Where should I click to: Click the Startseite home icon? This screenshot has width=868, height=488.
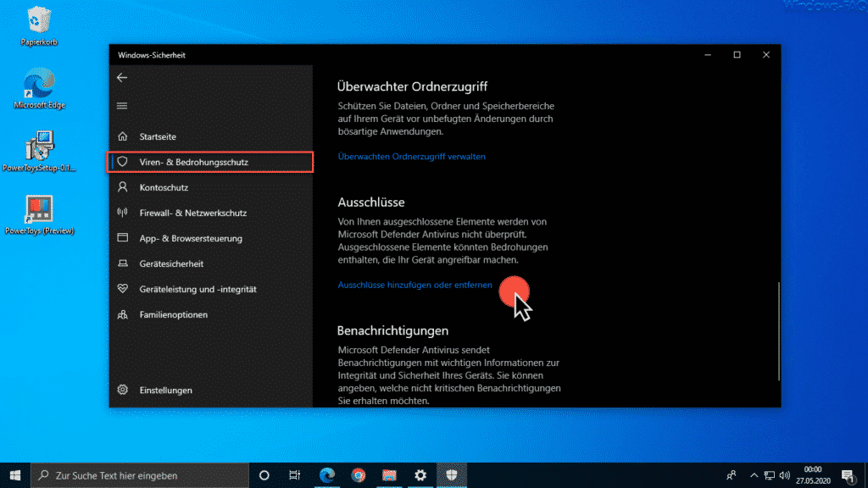click(123, 136)
